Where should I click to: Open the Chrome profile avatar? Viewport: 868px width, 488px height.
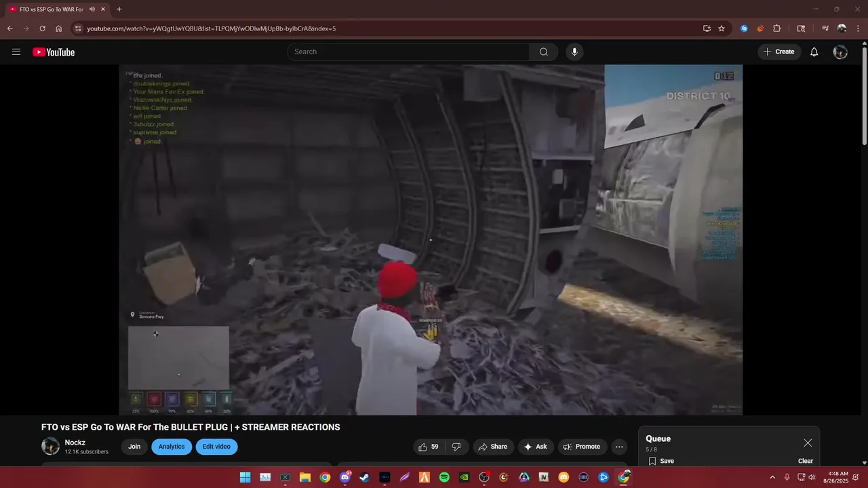(x=842, y=28)
